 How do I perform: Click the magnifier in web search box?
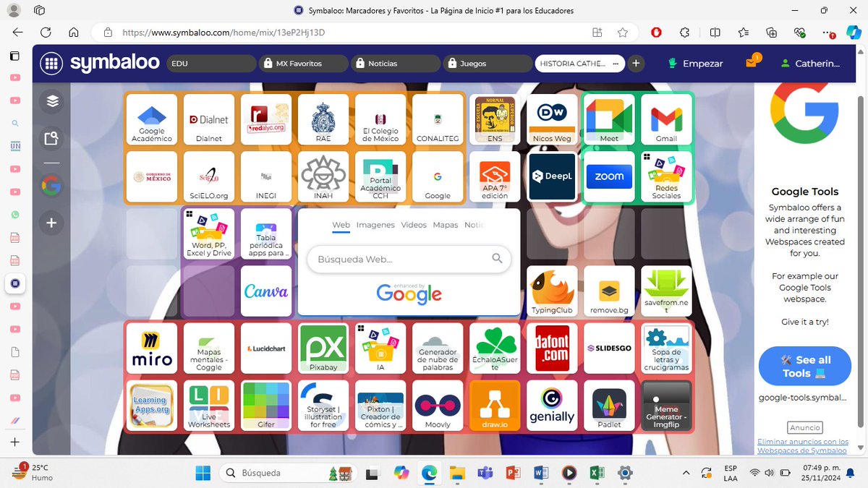(497, 258)
